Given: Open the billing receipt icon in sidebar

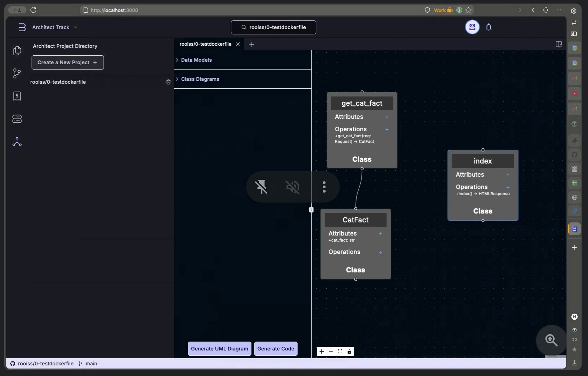Looking at the screenshot, I should 17,96.
